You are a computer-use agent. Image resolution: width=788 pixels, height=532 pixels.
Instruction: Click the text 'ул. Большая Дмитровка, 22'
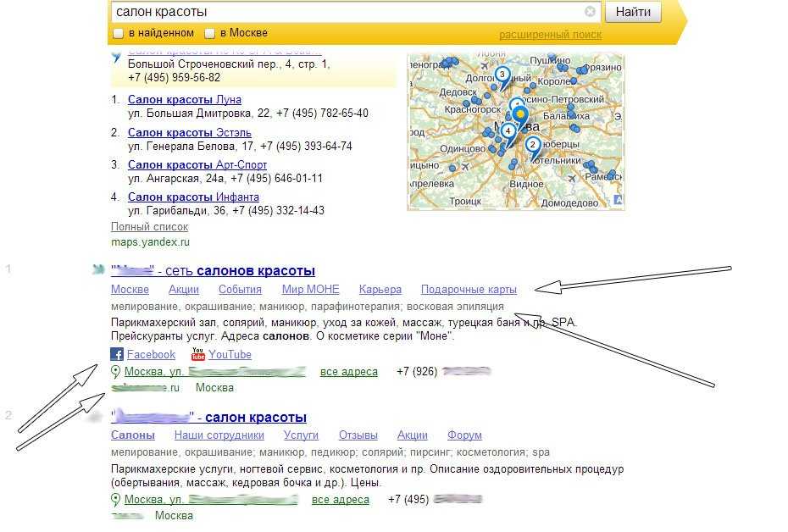pyautogui.click(x=198, y=113)
